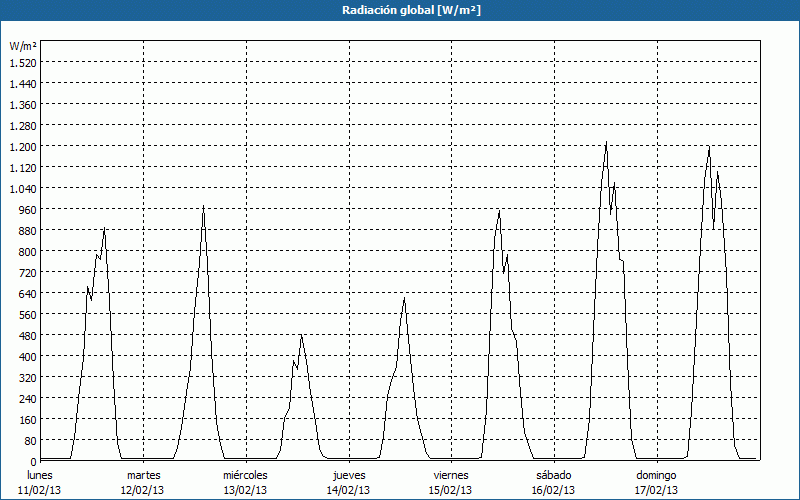This screenshot has height=500, width=800.
Task: Click the Tuesday radiation peak near 960
Action: 203,207
